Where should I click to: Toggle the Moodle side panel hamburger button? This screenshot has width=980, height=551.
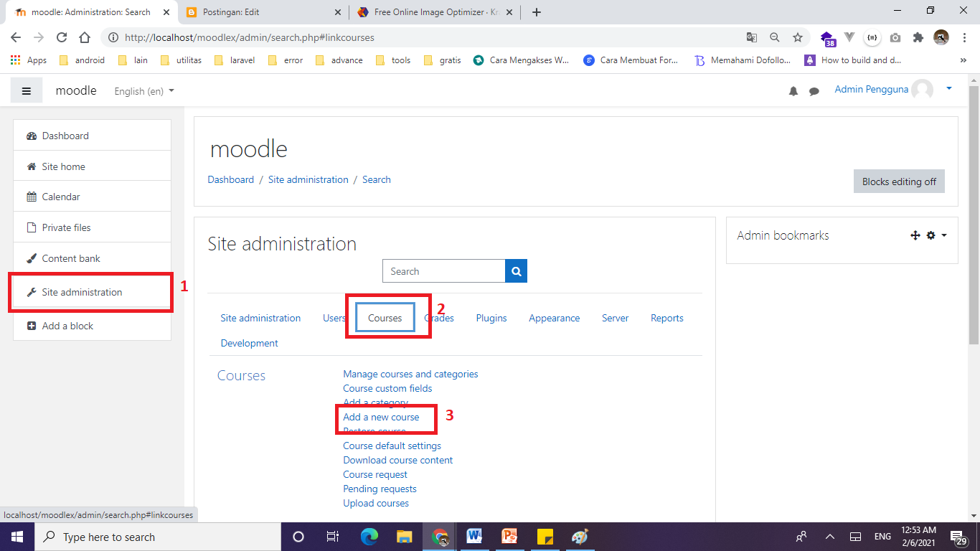pyautogui.click(x=27, y=91)
